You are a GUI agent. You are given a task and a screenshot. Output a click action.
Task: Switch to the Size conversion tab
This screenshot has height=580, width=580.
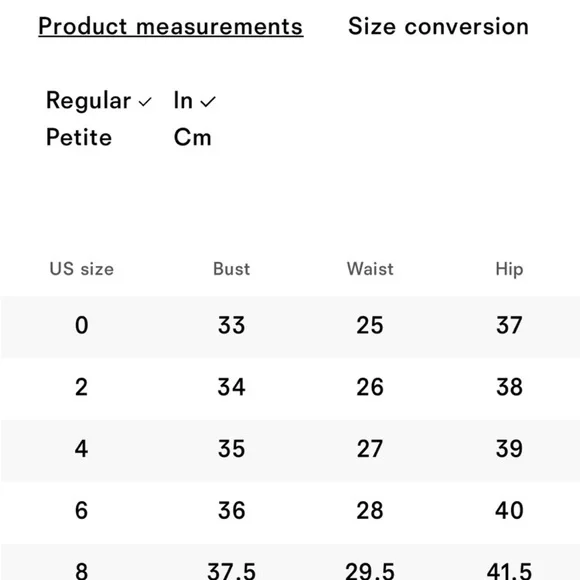438,27
